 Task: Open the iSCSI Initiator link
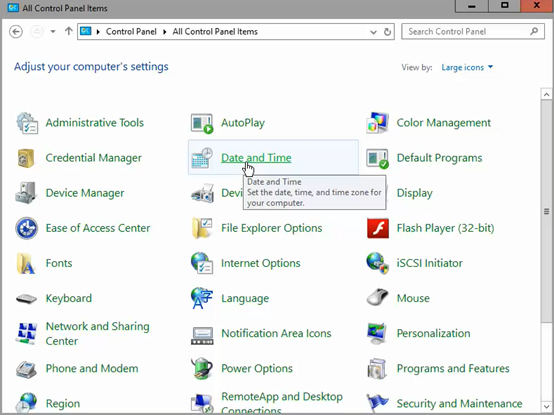(x=429, y=263)
